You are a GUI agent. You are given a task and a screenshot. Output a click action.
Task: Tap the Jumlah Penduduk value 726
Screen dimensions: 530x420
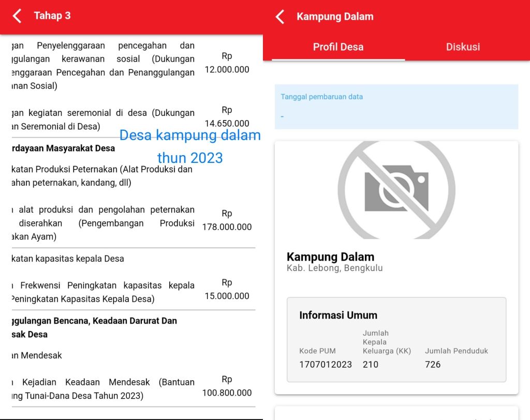pos(433,364)
